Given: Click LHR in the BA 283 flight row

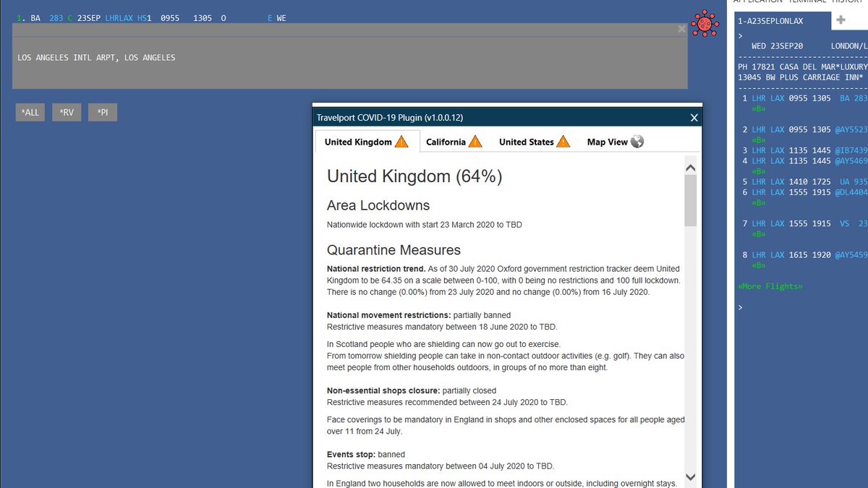Looking at the screenshot, I should tap(759, 98).
